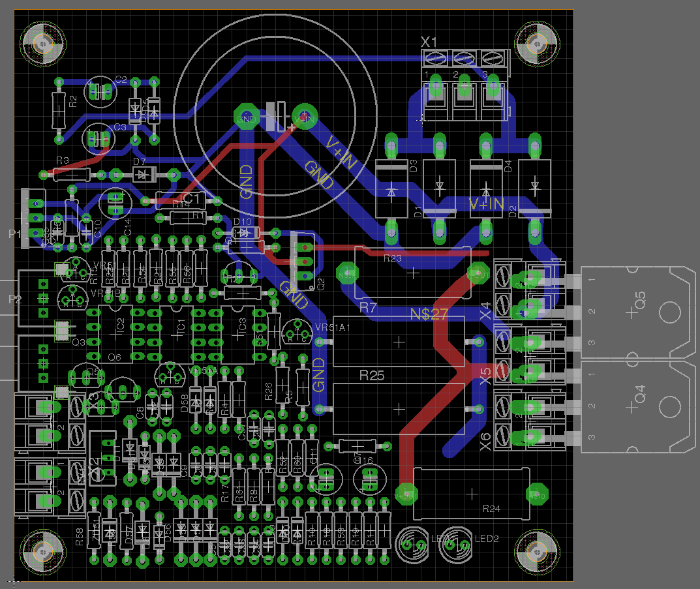Click the Q5 transistor label
This screenshot has width=700, height=589.
(640, 300)
